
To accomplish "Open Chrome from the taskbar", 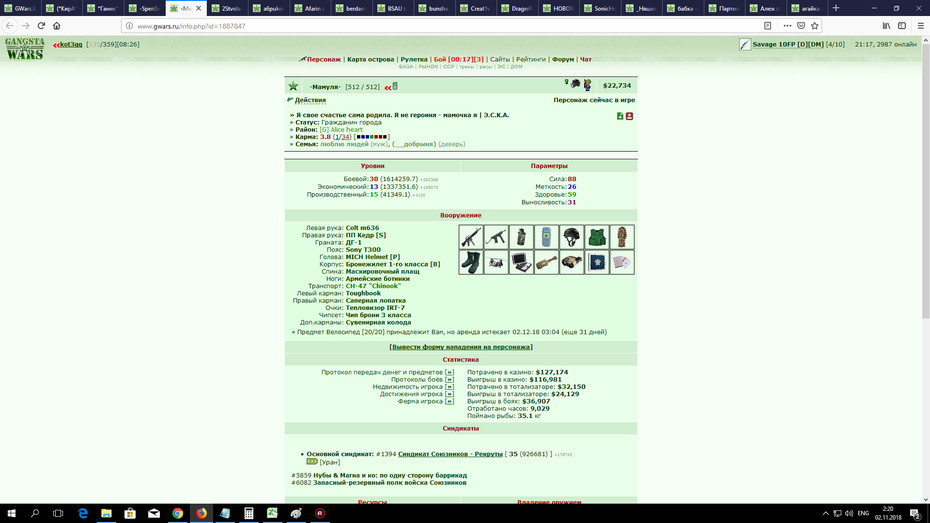I will click(177, 514).
